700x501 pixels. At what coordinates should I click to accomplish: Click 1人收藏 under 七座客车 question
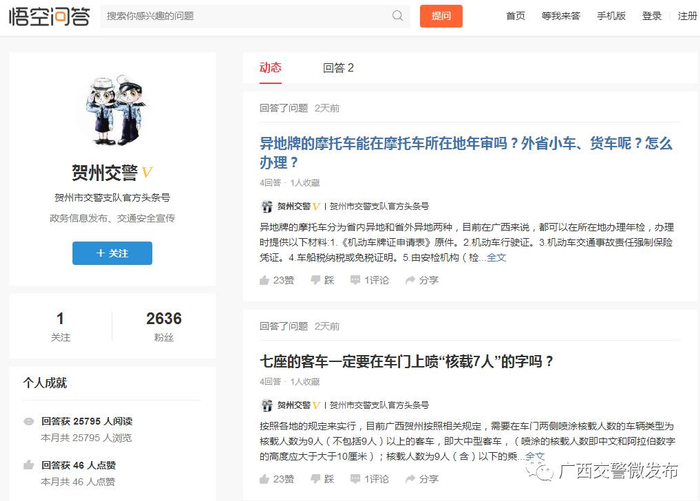[305, 382]
